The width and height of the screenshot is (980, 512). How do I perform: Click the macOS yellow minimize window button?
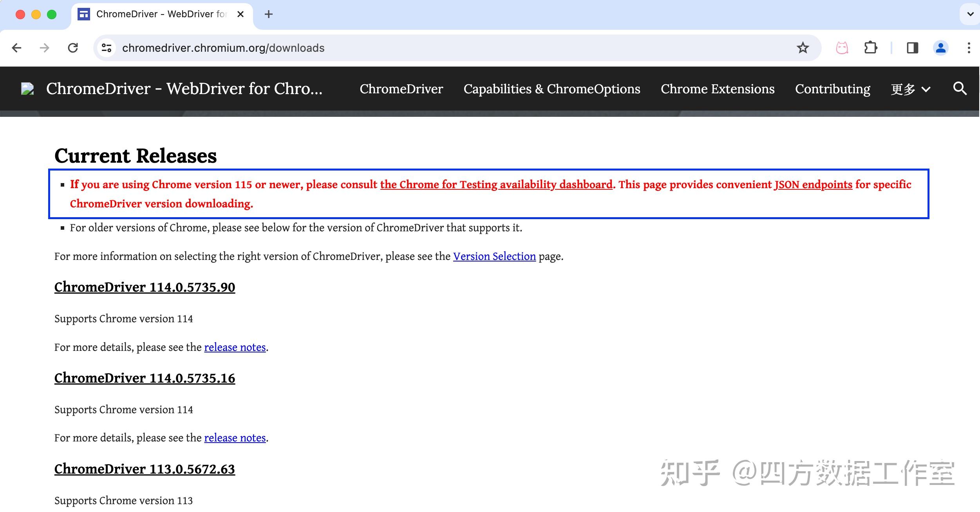click(36, 15)
